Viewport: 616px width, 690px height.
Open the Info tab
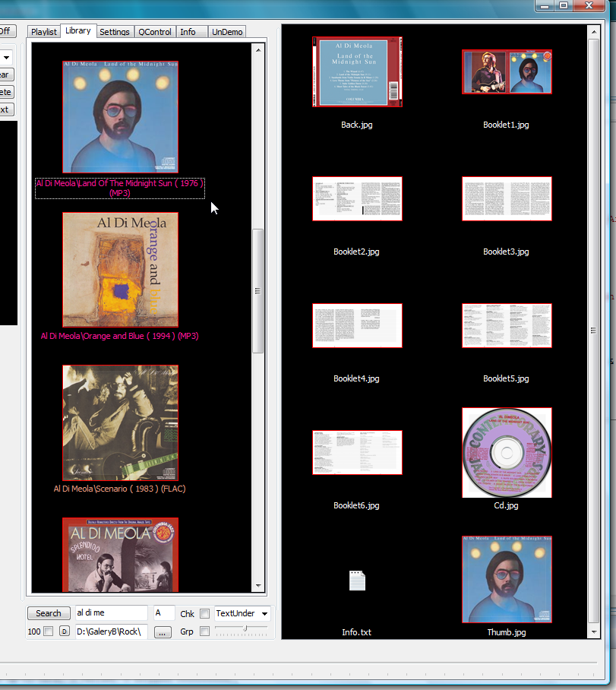click(191, 32)
